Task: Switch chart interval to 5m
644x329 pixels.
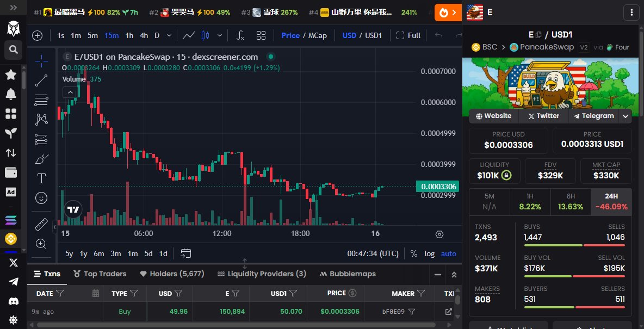Action: point(92,36)
